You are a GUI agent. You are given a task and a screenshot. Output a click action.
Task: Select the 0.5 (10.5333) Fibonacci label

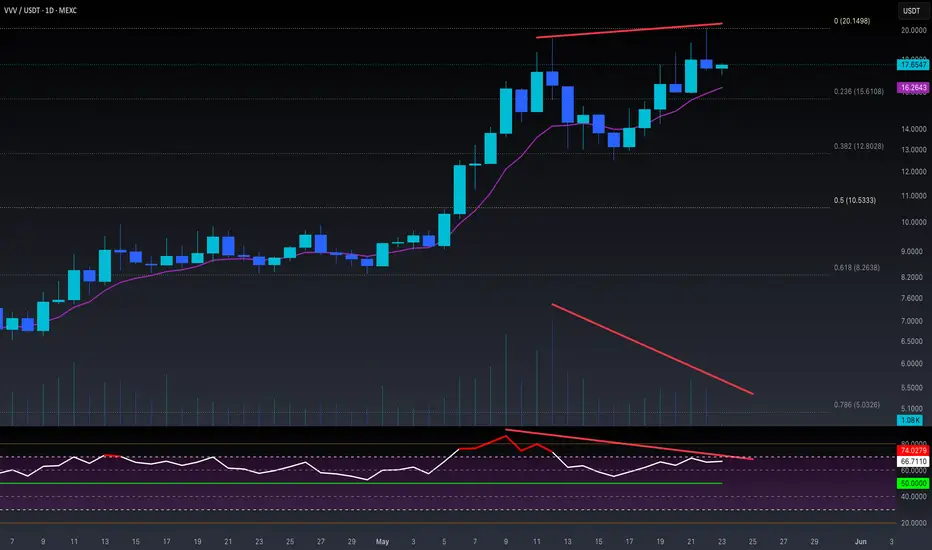coord(855,200)
